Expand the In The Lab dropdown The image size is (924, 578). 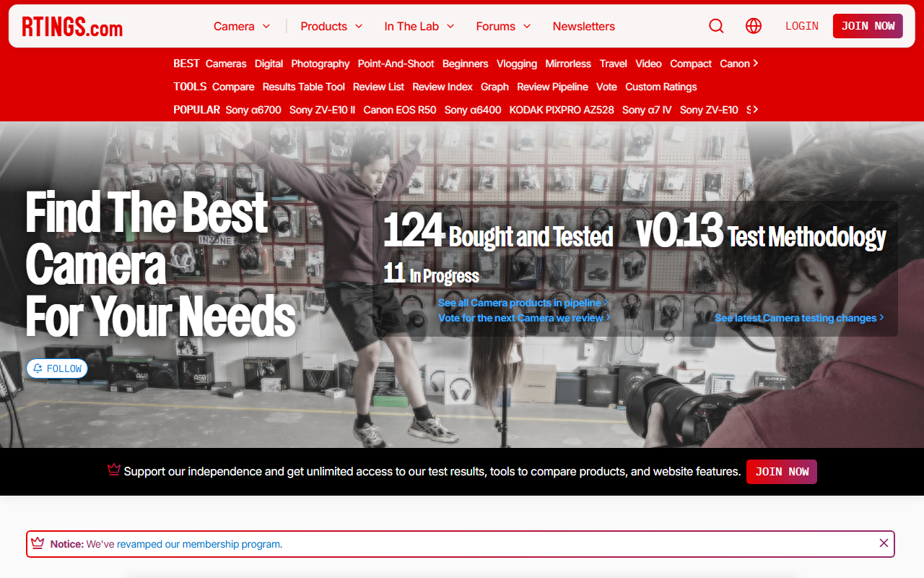pos(419,26)
